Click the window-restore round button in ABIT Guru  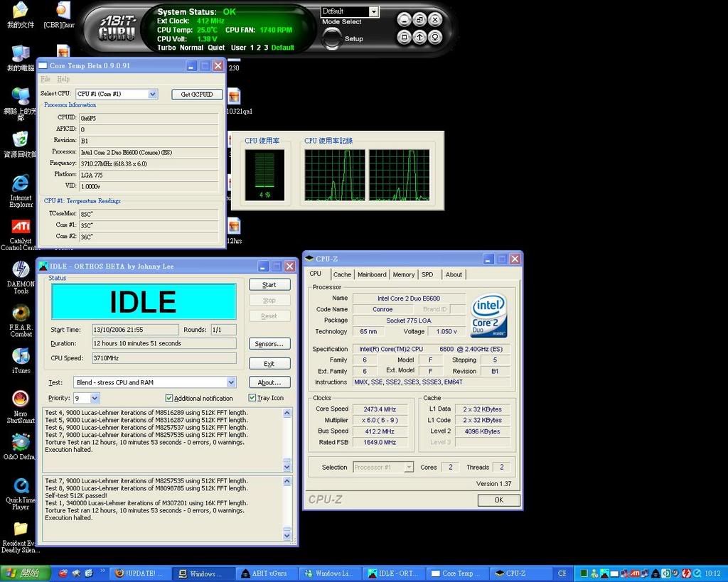pyautogui.click(x=419, y=19)
